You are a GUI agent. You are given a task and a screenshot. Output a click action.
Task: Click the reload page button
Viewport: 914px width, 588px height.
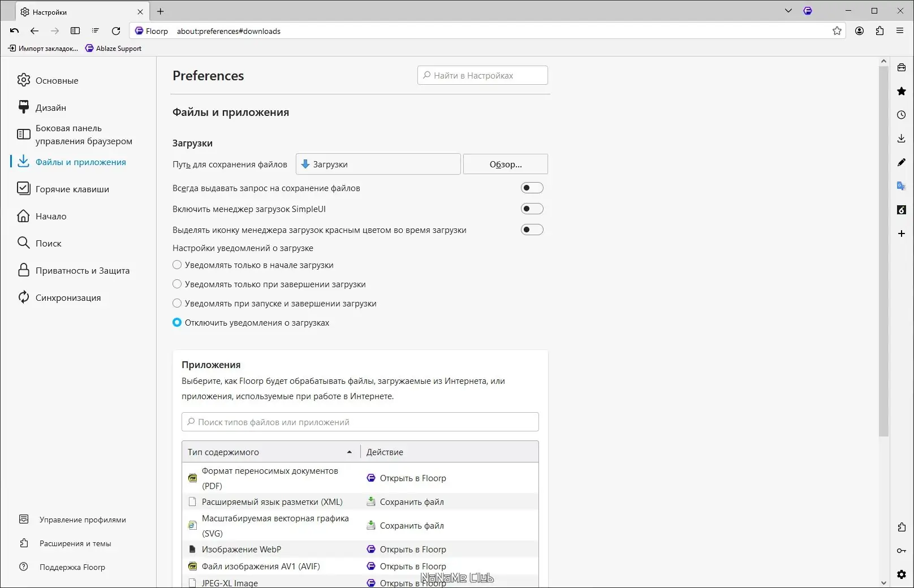(116, 31)
